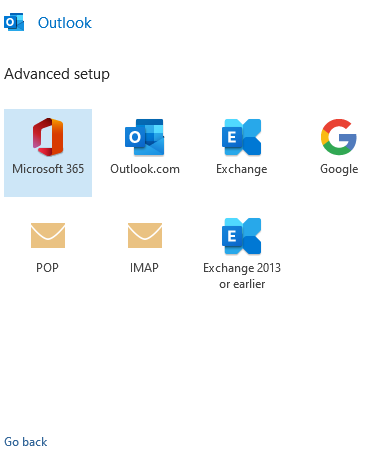Choose the Outlook.com account type icon
383x460 pixels.
[145, 137]
